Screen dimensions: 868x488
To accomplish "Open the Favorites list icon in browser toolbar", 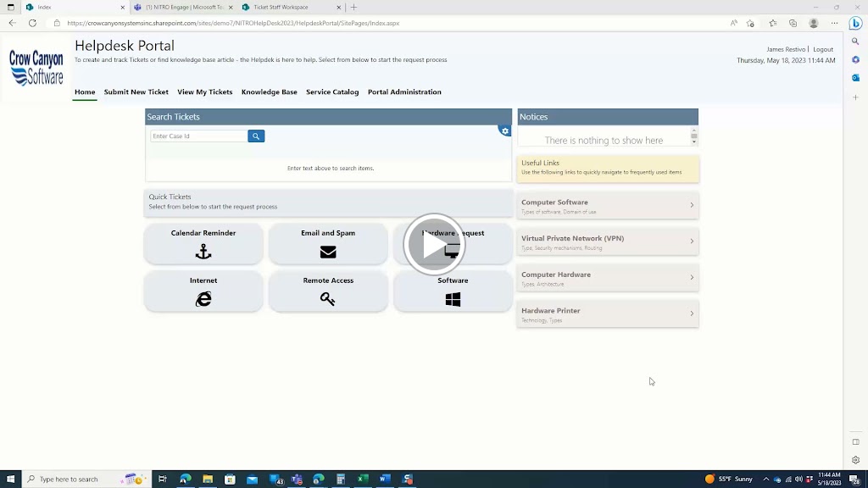I will click(x=773, y=23).
